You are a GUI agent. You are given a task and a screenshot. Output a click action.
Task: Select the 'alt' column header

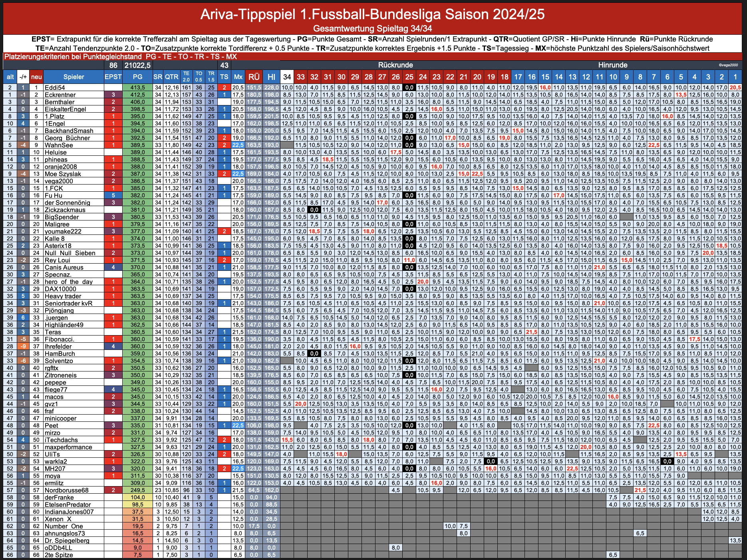pyautogui.click(x=10, y=77)
